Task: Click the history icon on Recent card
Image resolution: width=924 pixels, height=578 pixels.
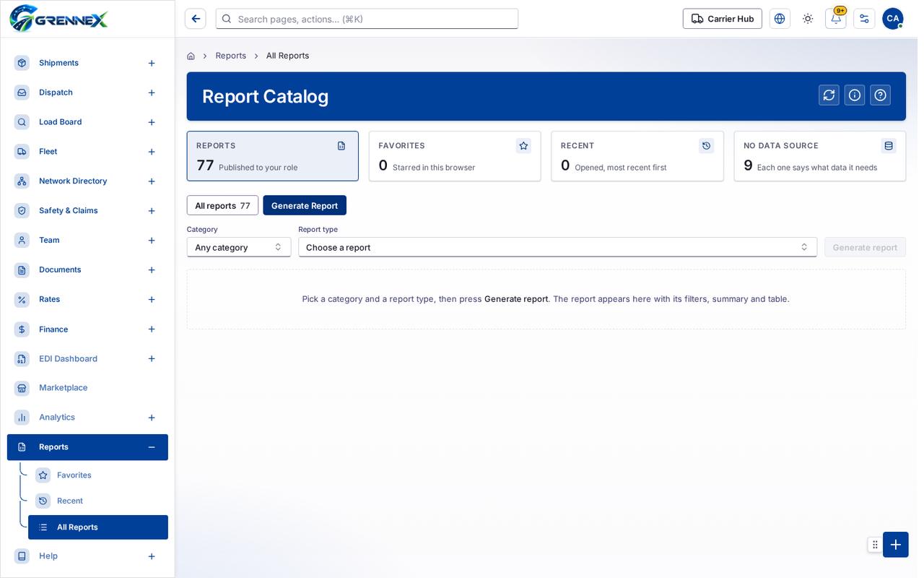Action: click(706, 146)
